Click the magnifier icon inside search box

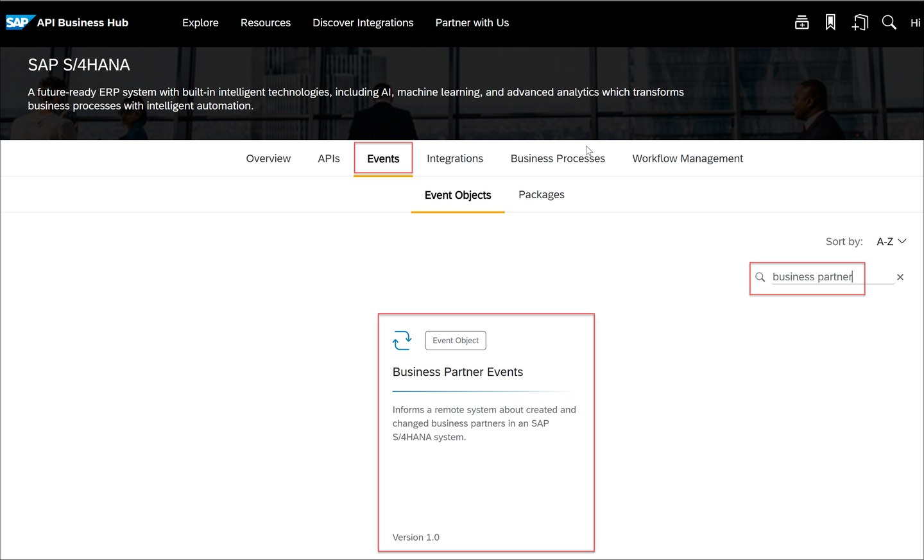pos(760,277)
